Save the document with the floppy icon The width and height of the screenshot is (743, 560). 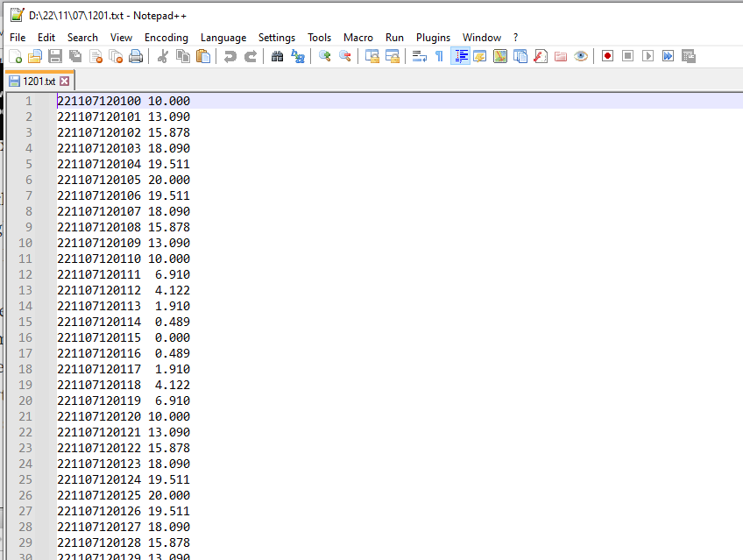55,56
